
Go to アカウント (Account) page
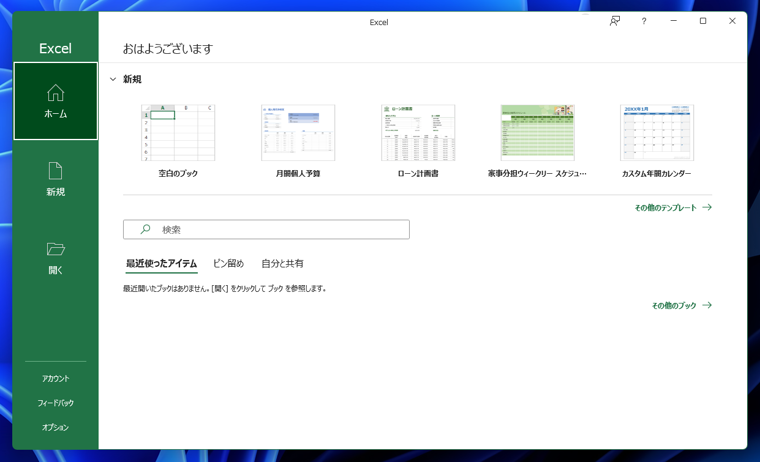[55, 379]
